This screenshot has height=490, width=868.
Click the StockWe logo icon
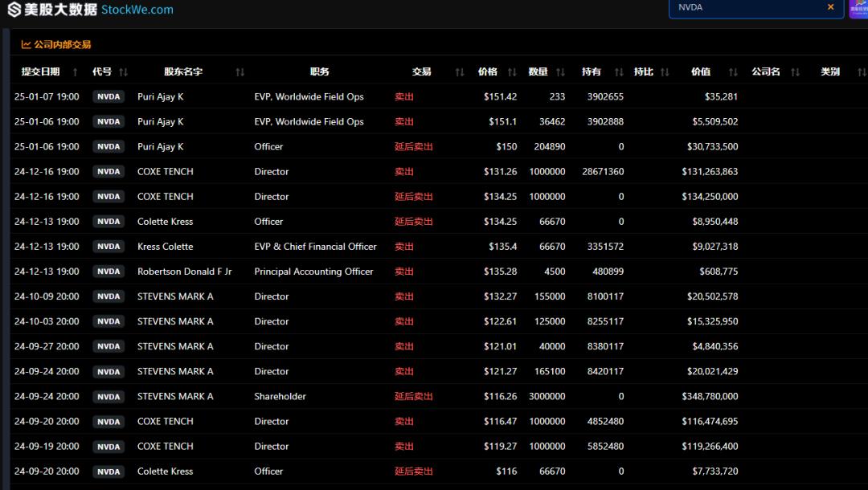(14, 10)
